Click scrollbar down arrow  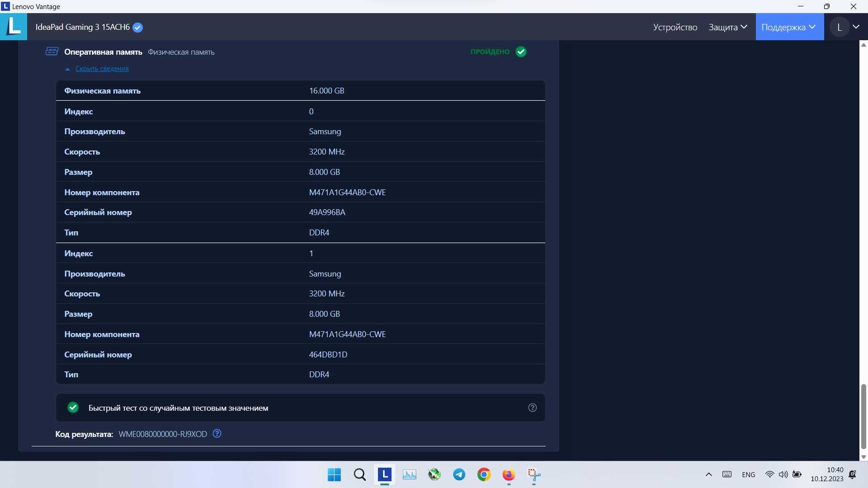click(863, 457)
